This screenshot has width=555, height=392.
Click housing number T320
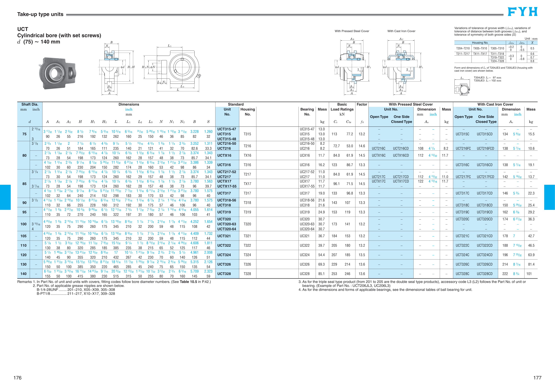247,224
